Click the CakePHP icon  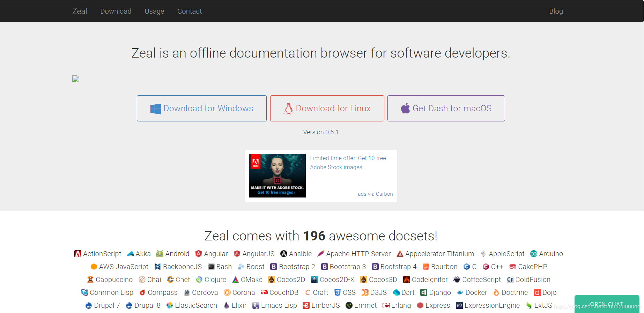513,267
